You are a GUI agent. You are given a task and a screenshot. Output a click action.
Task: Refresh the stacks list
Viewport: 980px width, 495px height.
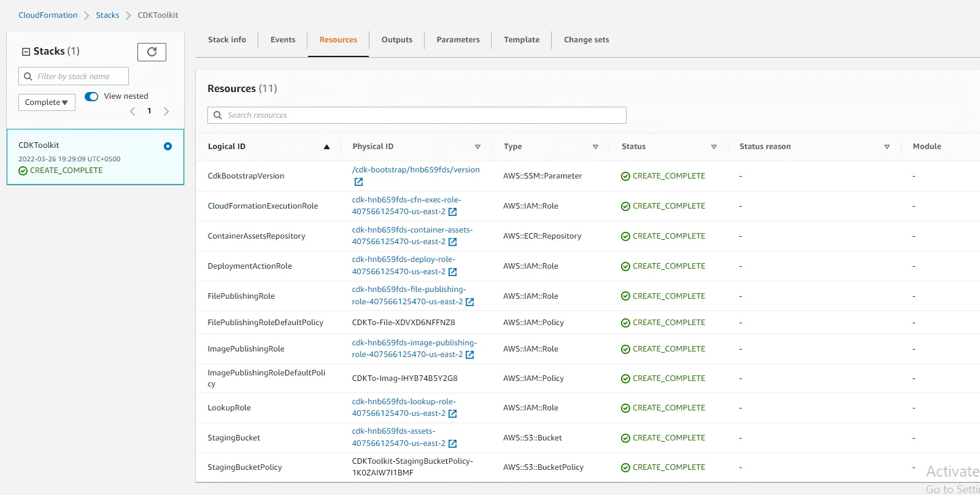coord(152,52)
